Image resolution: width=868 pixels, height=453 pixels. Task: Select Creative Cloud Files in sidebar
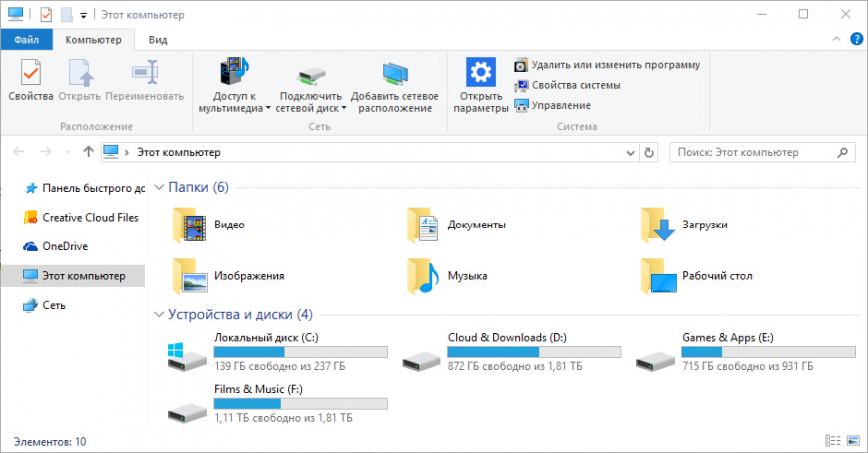coord(89,217)
